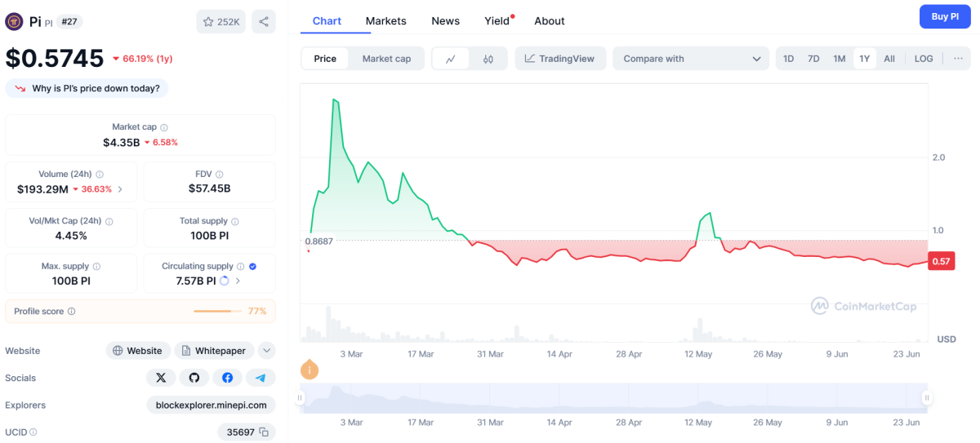Click Profile score 77% progress bar
Image resolution: width=980 pixels, height=443 pixels.
217,312
